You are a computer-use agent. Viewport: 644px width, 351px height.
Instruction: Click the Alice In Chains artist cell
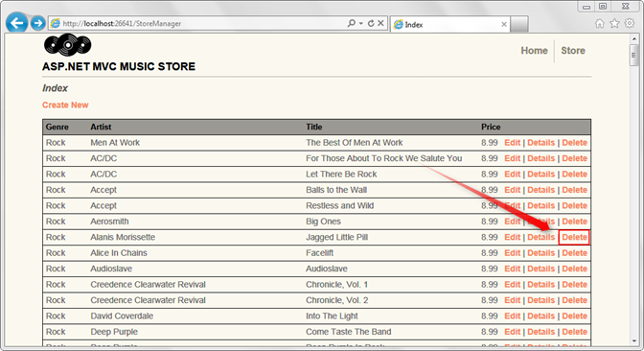tap(119, 253)
